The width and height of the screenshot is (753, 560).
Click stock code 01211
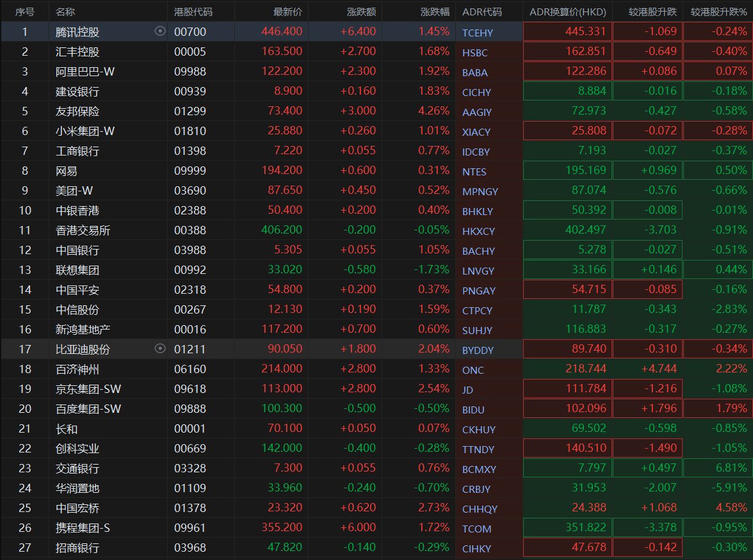click(190, 349)
